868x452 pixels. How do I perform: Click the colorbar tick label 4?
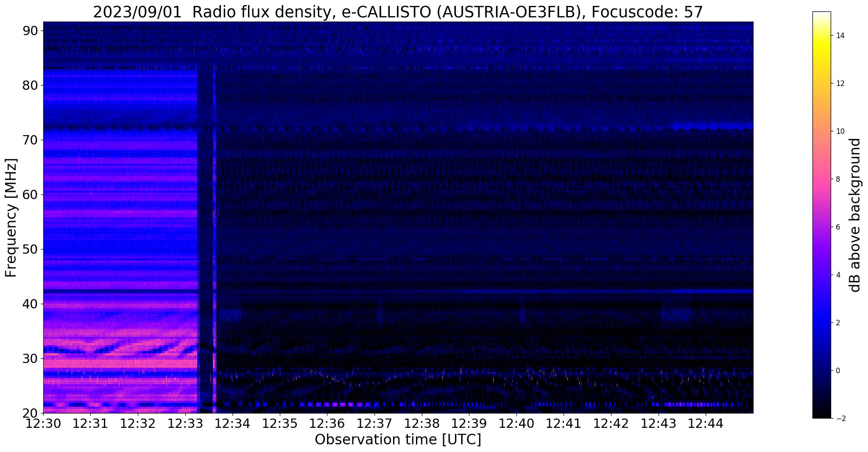[838, 275]
